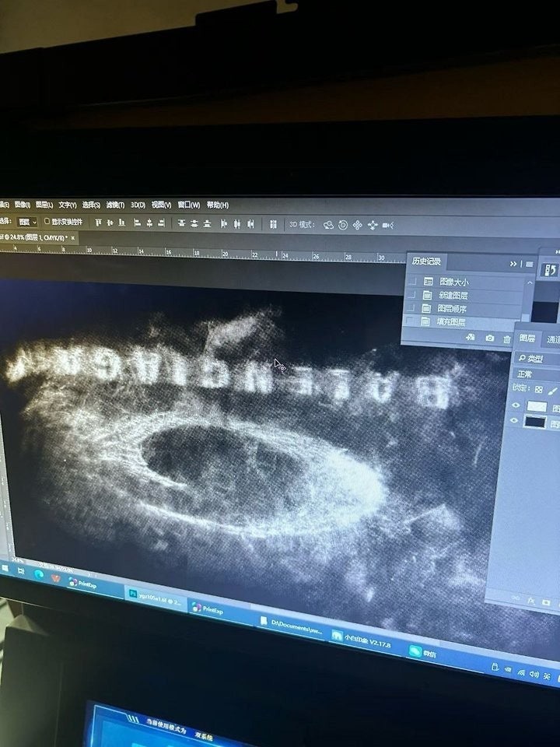This screenshot has width=560, height=747.
Task: Select the 3D roll mode icon
Action: [343, 225]
